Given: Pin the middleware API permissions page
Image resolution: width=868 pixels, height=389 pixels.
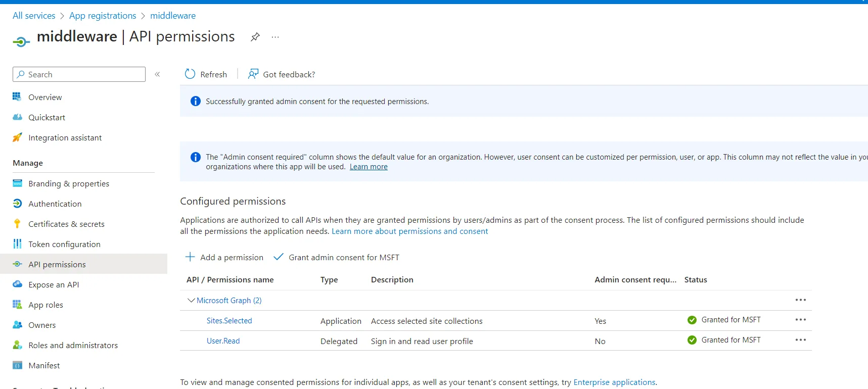Looking at the screenshot, I should click(x=255, y=37).
